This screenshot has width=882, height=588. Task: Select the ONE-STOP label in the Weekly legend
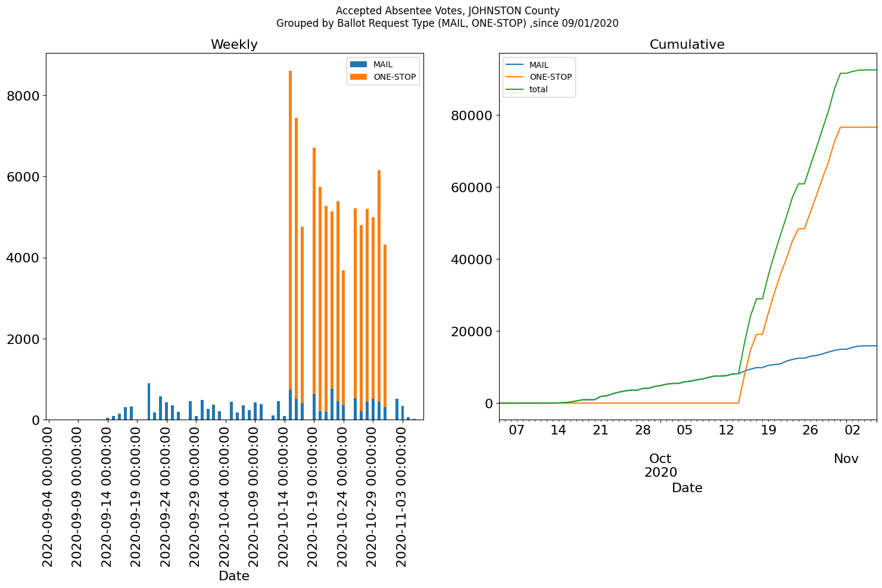394,77
